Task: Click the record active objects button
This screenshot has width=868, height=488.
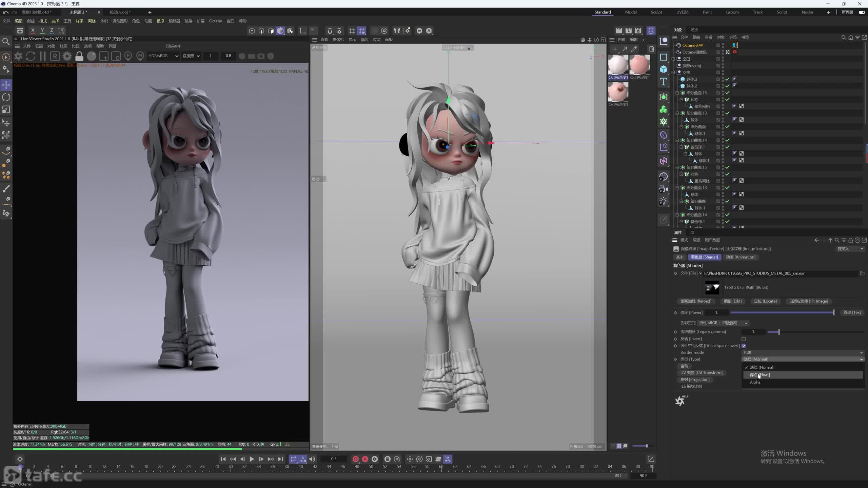Action: 355,459
